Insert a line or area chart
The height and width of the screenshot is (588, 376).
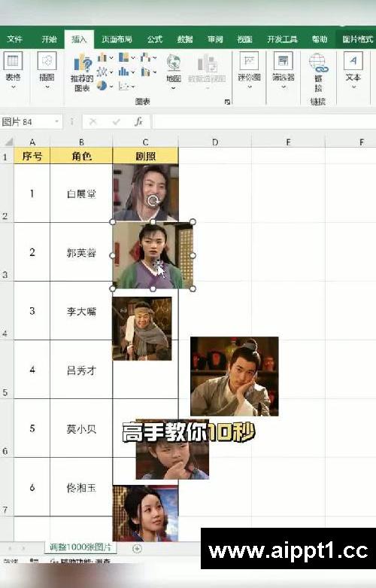(102, 72)
